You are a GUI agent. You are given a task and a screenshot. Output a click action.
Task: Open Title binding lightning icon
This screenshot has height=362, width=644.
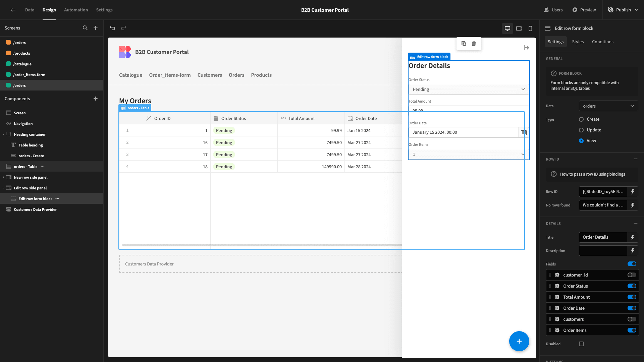(633, 237)
